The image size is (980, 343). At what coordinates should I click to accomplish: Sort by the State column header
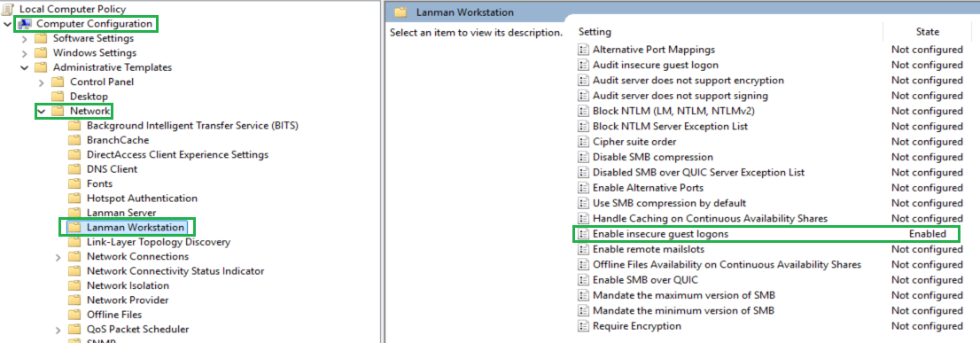pos(928,32)
